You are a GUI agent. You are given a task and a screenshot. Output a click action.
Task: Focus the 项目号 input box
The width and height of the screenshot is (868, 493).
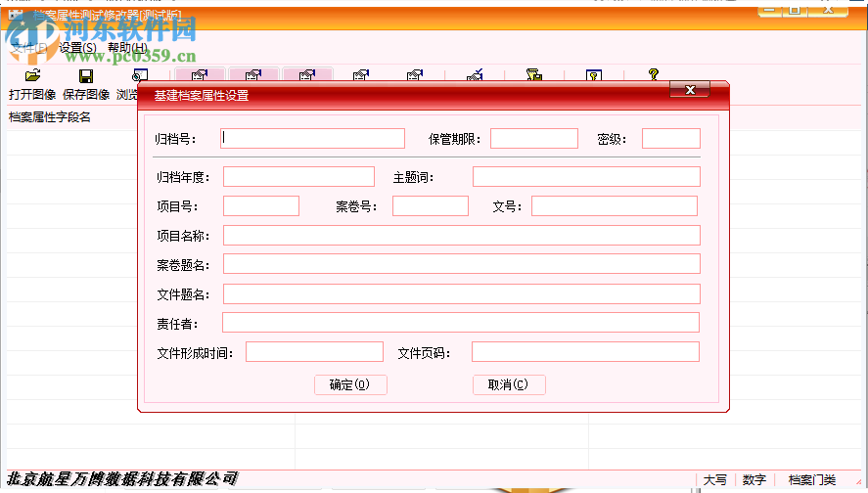point(261,205)
